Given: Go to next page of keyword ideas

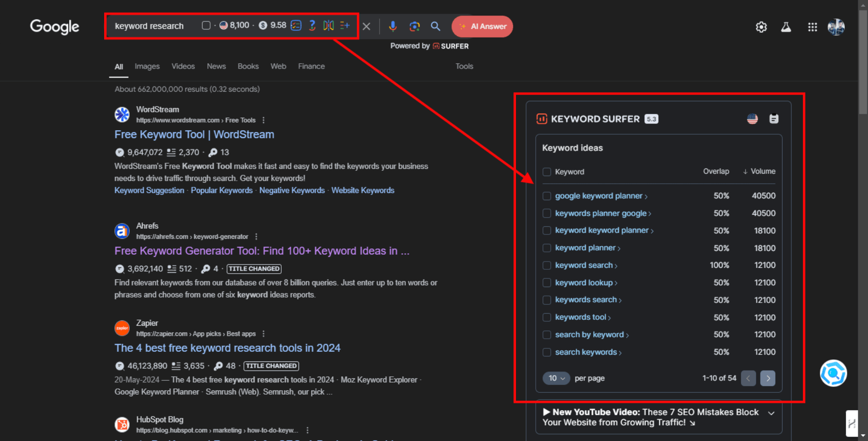Looking at the screenshot, I should (768, 378).
